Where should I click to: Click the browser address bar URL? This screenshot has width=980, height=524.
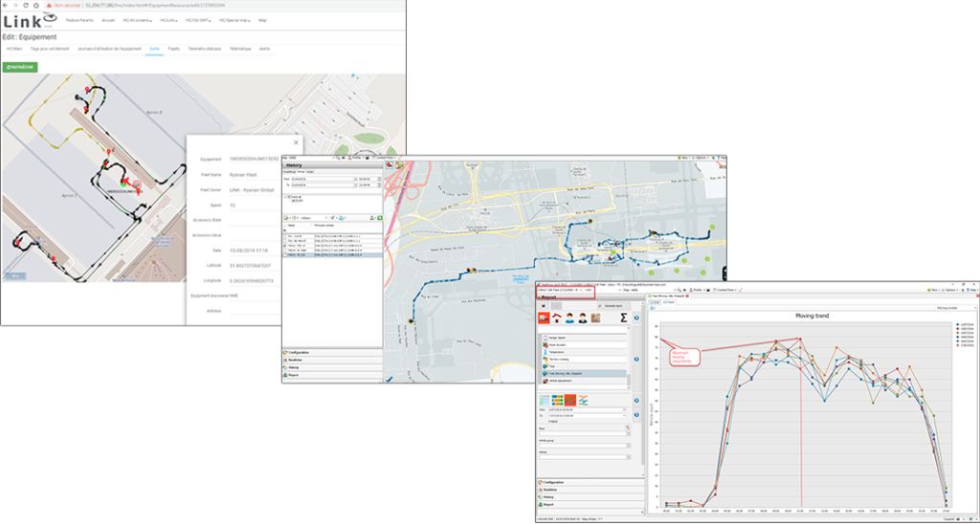154,5
